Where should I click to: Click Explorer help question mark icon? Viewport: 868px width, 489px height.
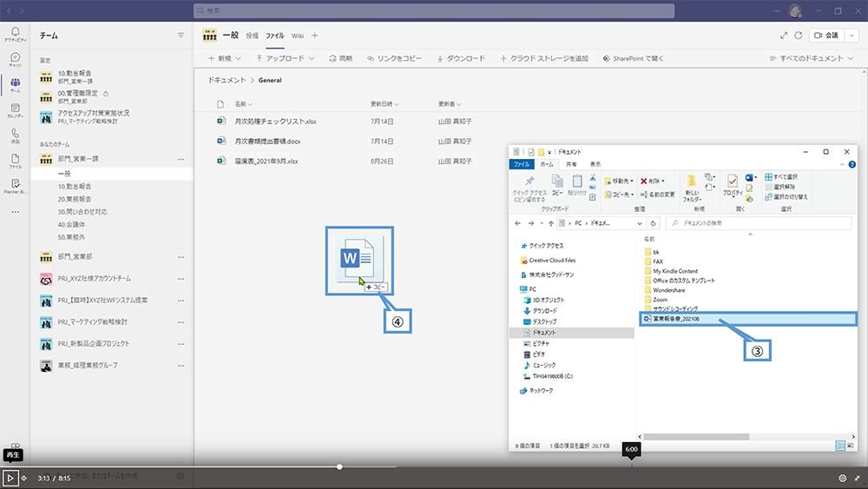(852, 164)
